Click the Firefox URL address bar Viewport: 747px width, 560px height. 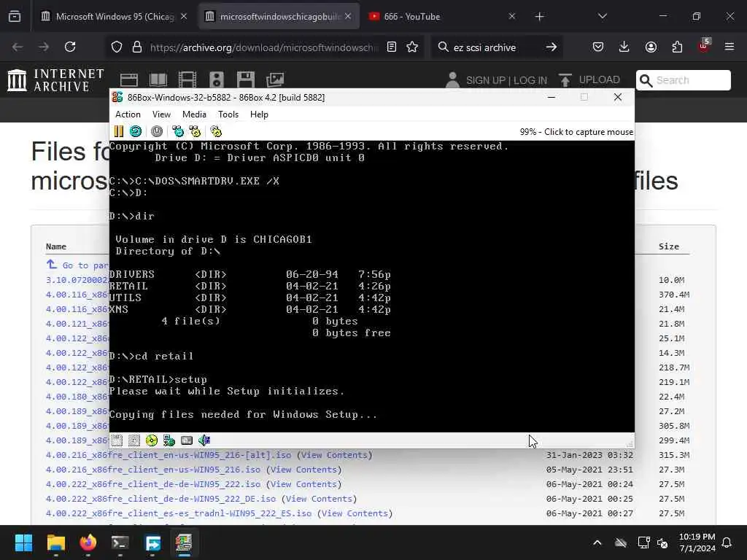(264, 47)
